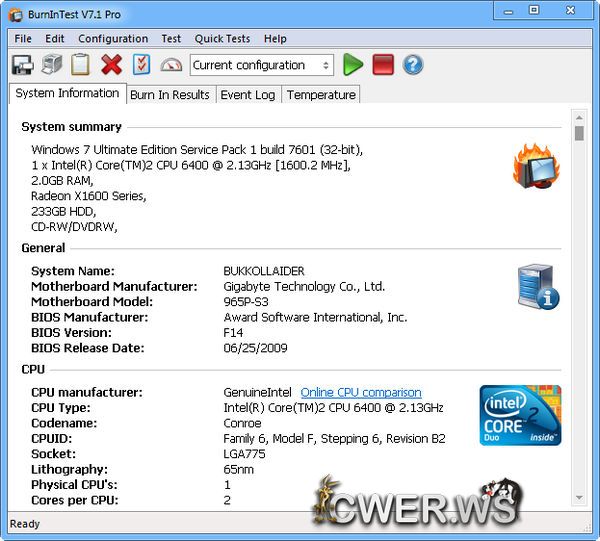
Task: Open the Help menu
Action: [275, 39]
